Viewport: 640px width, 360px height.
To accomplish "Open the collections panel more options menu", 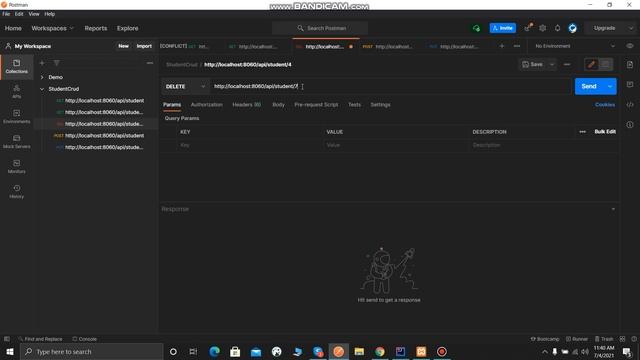I will (150, 63).
